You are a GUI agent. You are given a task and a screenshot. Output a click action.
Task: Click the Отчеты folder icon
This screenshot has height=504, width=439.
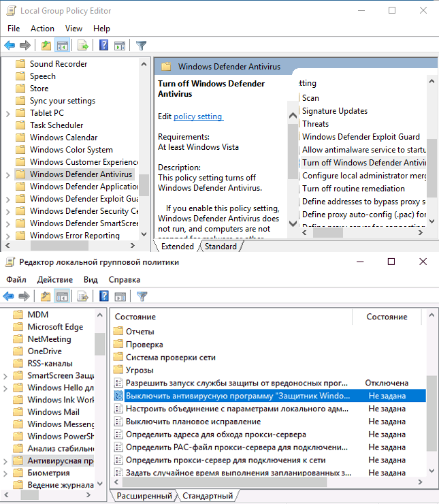click(118, 331)
